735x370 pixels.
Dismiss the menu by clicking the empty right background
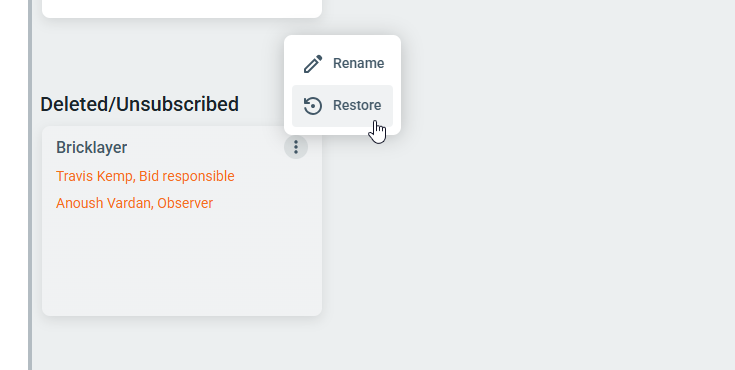click(x=562, y=211)
